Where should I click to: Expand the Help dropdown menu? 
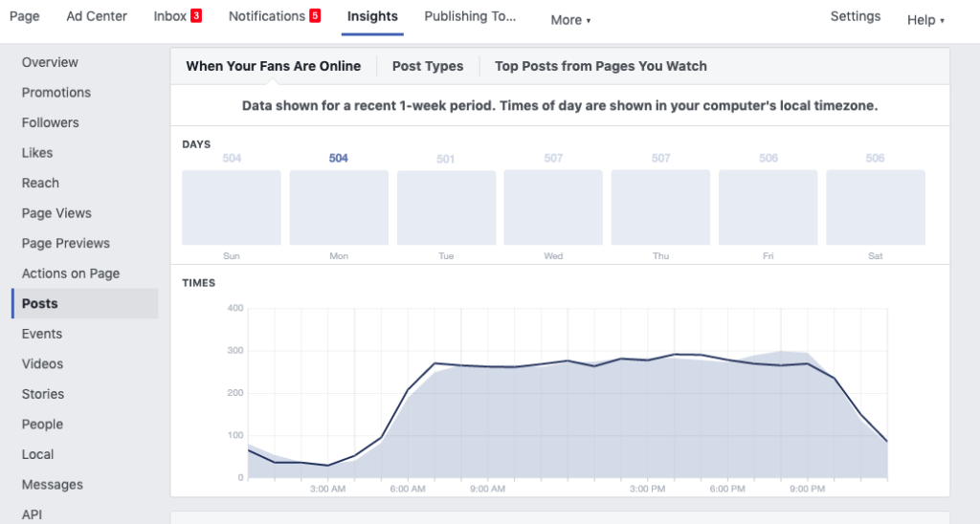click(x=925, y=20)
